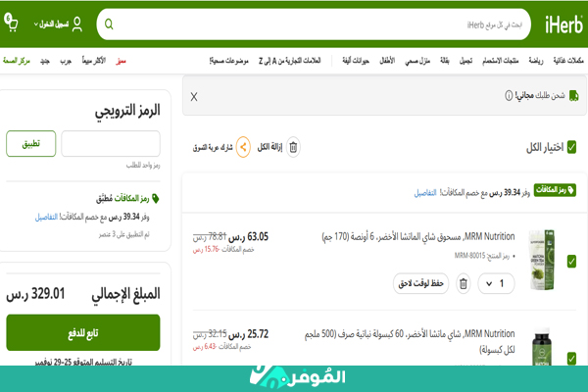Image resolution: width=588 pixels, height=392 pixels.
Task: Delete Matcha powder item with trash icon
Action: coord(464,283)
